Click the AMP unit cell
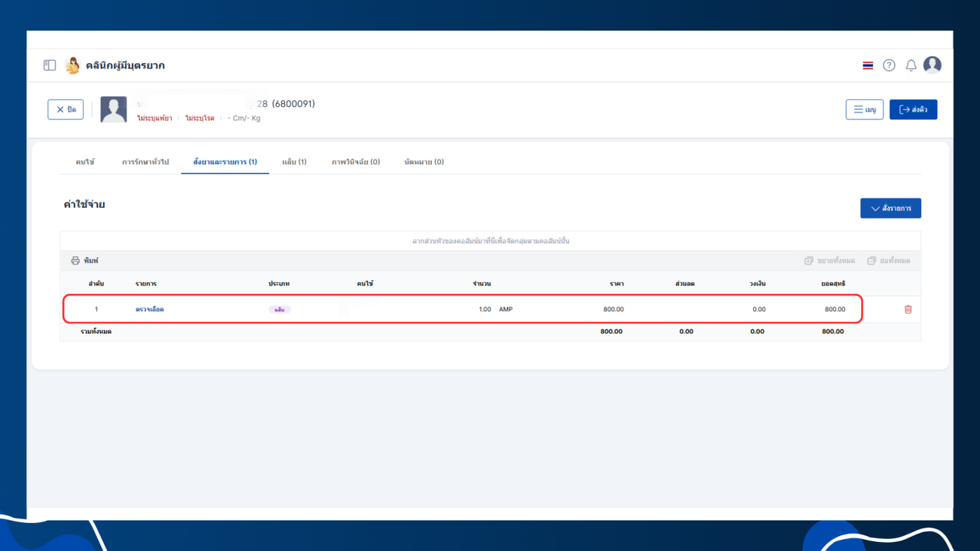This screenshot has height=551, width=980. (506, 309)
